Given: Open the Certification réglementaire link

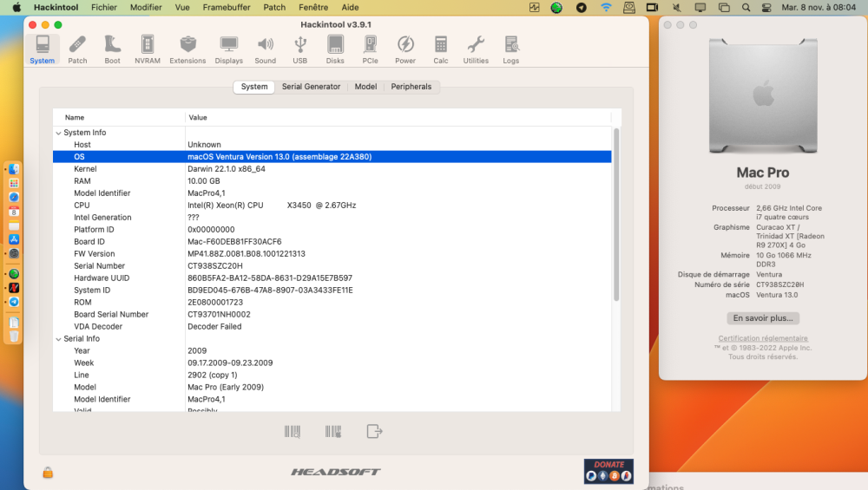Looking at the screenshot, I should pos(763,338).
